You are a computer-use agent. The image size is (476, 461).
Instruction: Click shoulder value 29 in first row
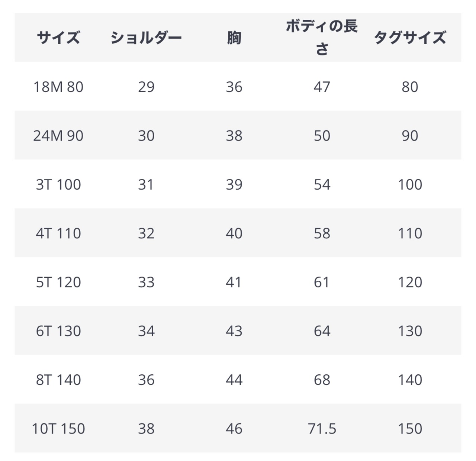coord(146,87)
